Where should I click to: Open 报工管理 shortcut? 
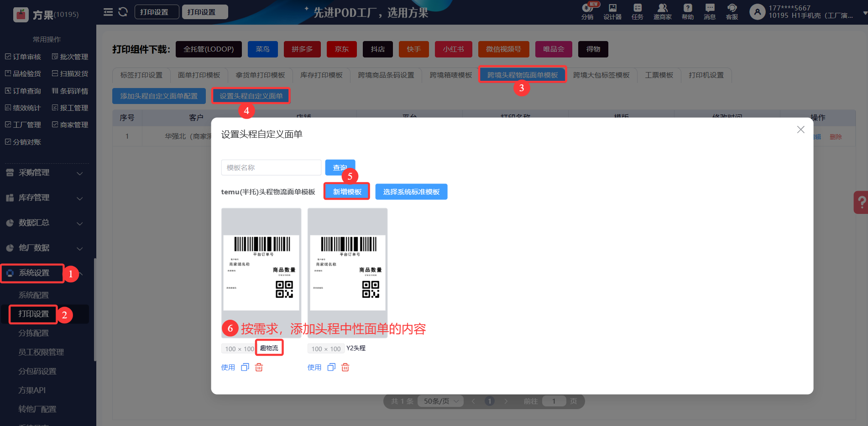(x=70, y=108)
